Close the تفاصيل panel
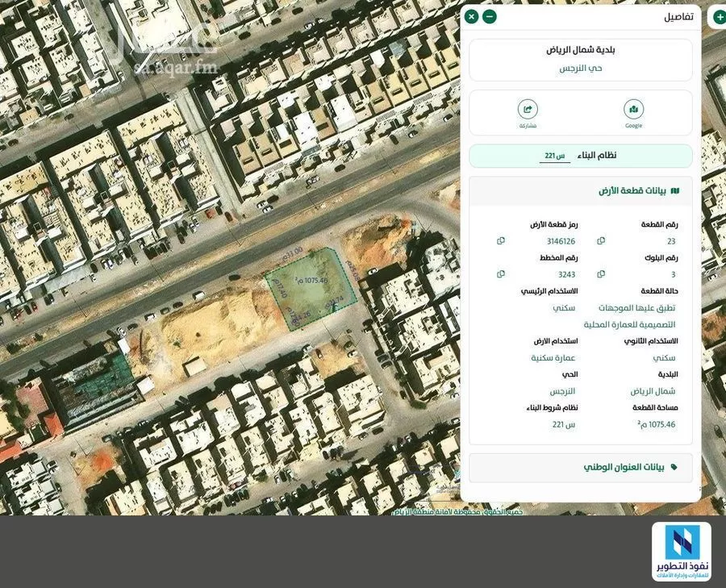The width and height of the screenshot is (726, 588). pyautogui.click(x=471, y=15)
